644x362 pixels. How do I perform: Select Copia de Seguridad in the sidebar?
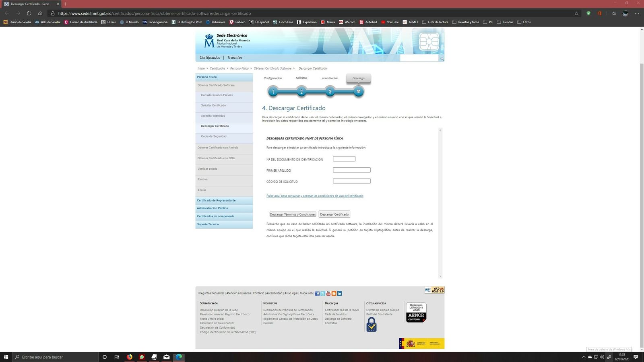[x=213, y=136]
